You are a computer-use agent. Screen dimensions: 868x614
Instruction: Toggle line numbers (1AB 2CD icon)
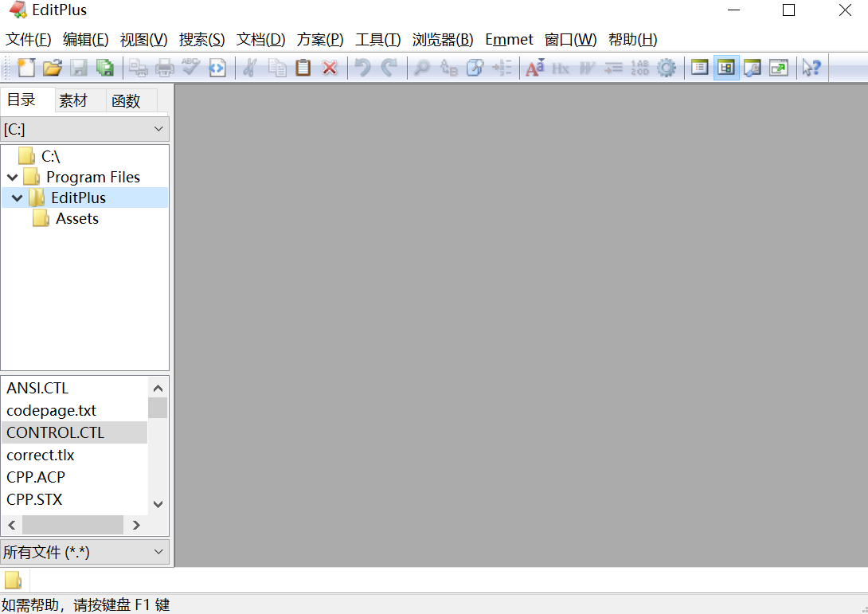640,68
